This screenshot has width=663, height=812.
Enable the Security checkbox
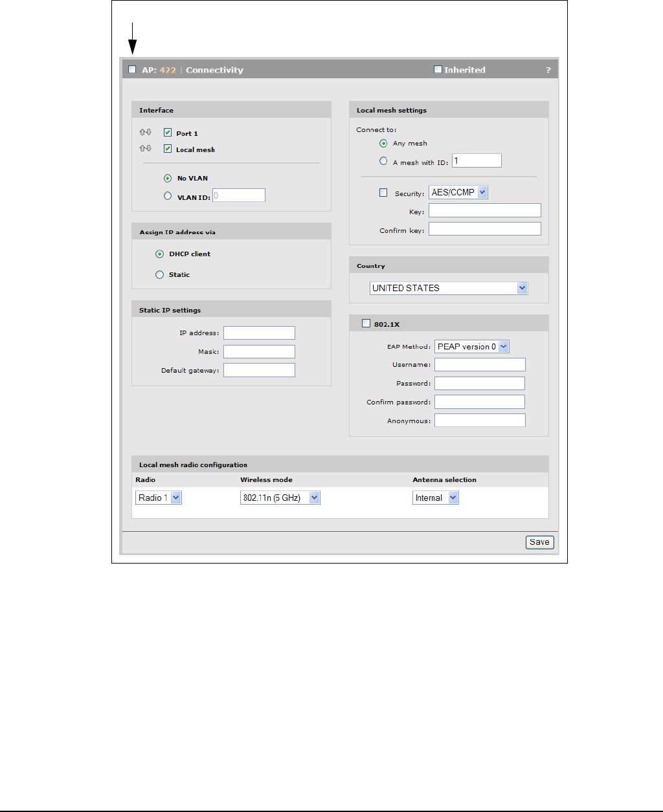(383, 193)
